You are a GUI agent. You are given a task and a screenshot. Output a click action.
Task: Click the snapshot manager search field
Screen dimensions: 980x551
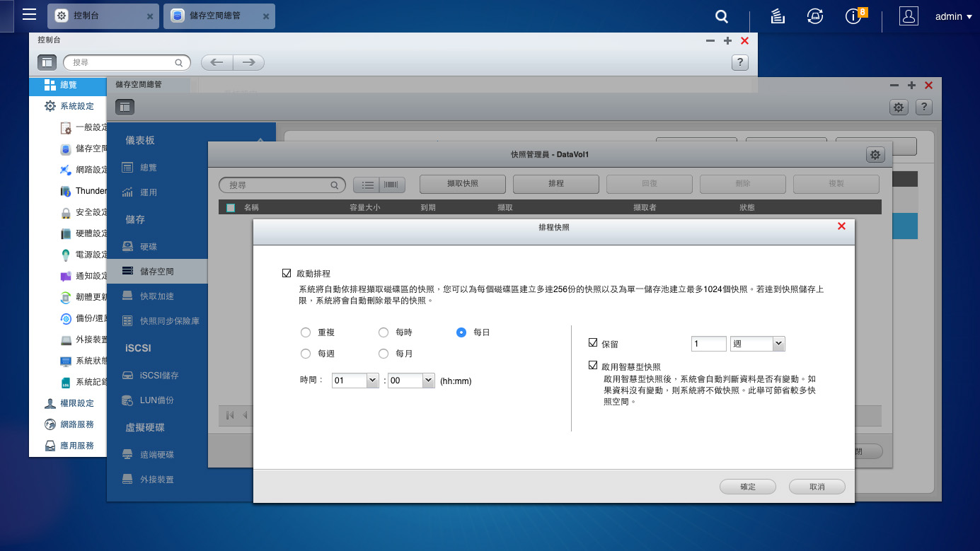(x=282, y=185)
